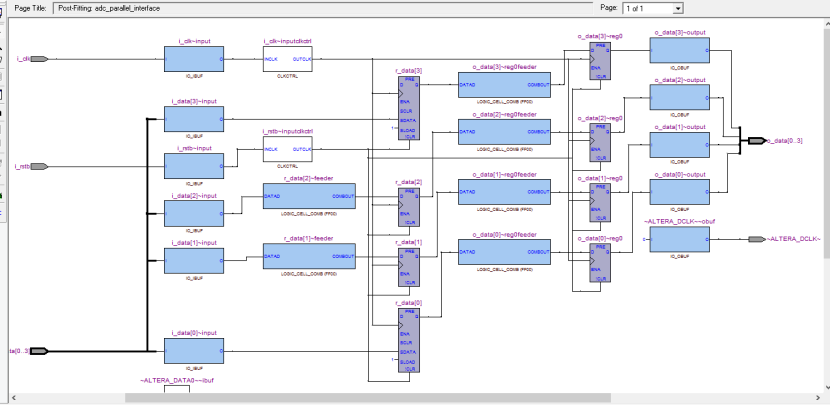830x405 pixels.
Task: Select the i_data[0]~input buffer block
Action: (193, 352)
